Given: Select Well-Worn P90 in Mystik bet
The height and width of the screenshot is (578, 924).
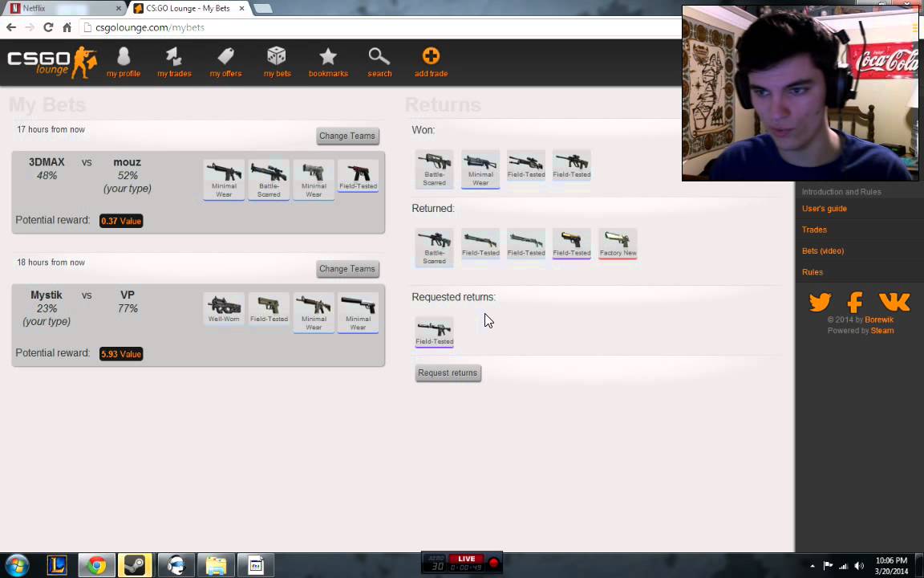Looking at the screenshot, I should 224,308.
